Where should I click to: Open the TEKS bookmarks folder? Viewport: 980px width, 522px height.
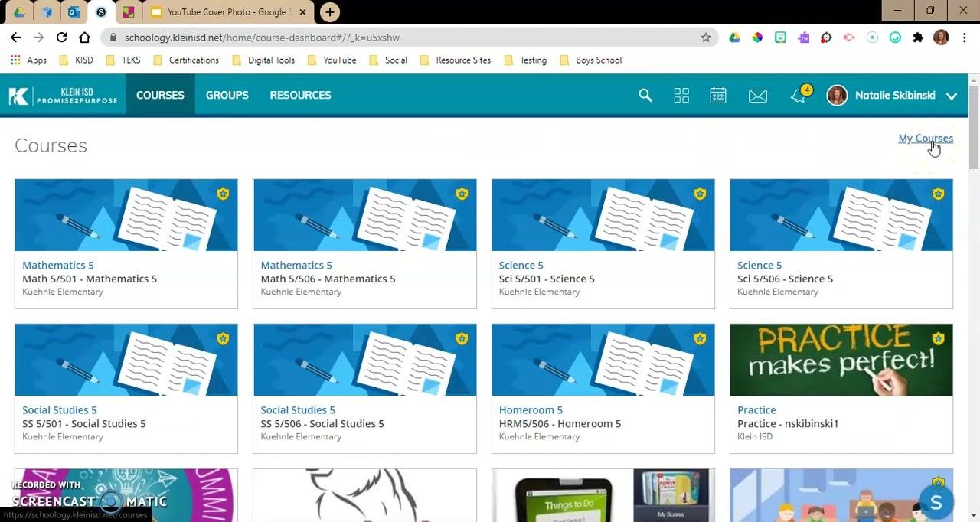click(122, 60)
